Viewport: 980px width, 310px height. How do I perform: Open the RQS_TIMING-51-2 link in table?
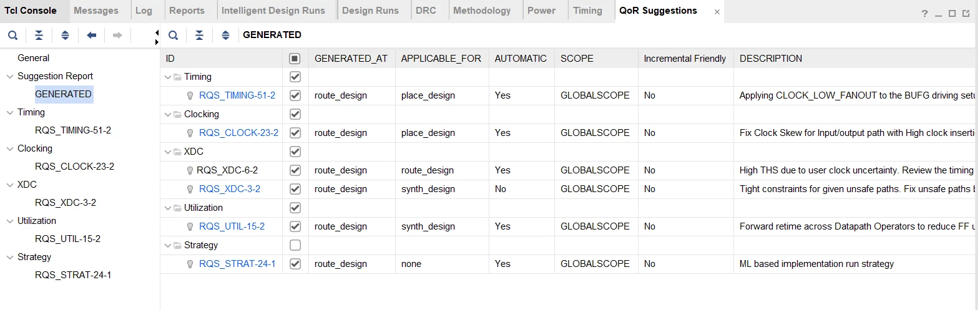click(x=237, y=95)
